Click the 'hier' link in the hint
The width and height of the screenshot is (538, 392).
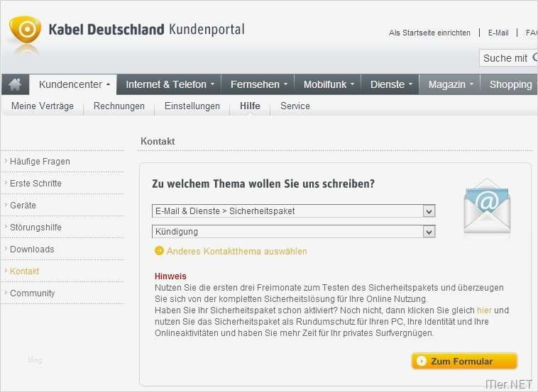(484, 310)
